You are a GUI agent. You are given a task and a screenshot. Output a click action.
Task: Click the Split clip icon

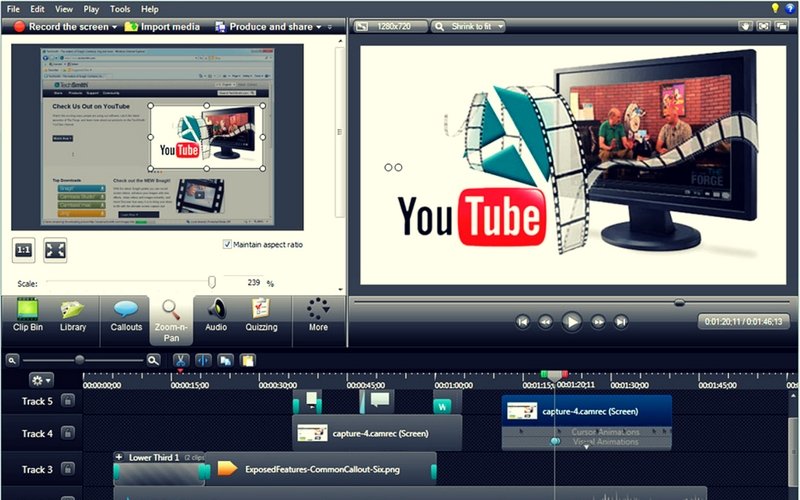pyautogui.click(x=203, y=361)
